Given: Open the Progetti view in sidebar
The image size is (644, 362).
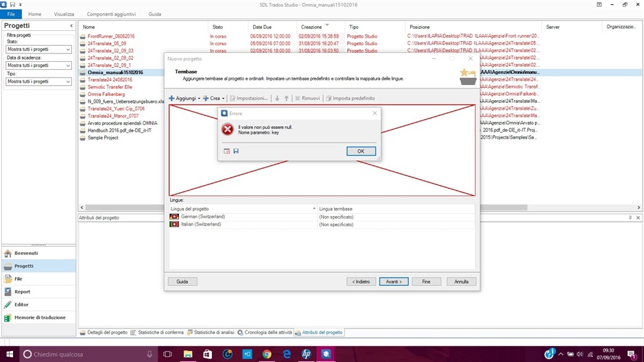Looking at the screenshot, I should tap(38, 266).
